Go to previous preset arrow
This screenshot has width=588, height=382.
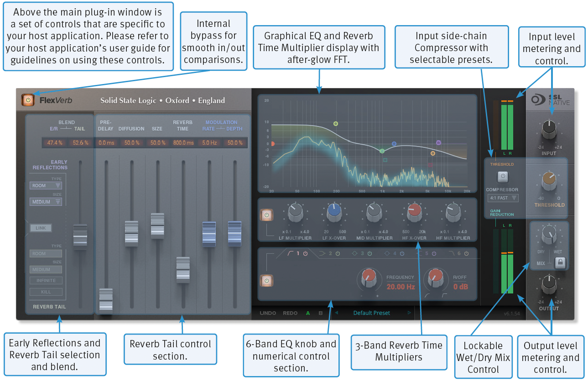click(x=337, y=313)
